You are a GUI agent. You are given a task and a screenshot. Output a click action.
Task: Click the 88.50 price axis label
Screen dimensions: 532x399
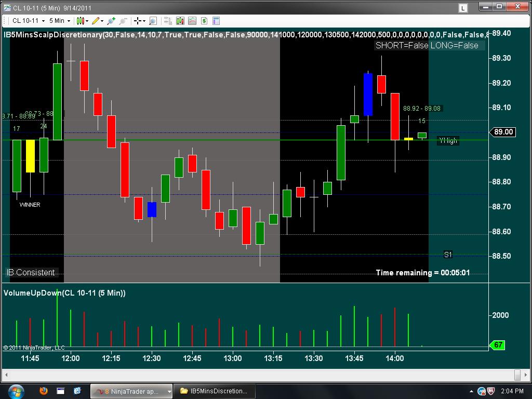pyautogui.click(x=501, y=256)
